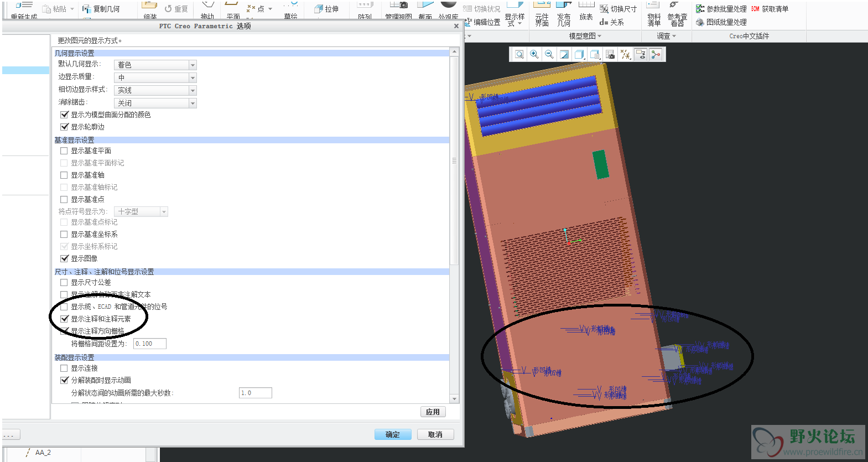The width and height of the screenshot is (868, 462).
Task: Click the 点 (datum point) tool
Action: pyautogui.click(x=256, y=9)
